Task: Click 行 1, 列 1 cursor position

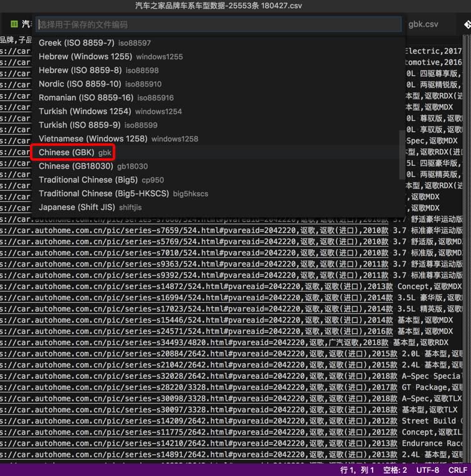Action: pos(357,470)
